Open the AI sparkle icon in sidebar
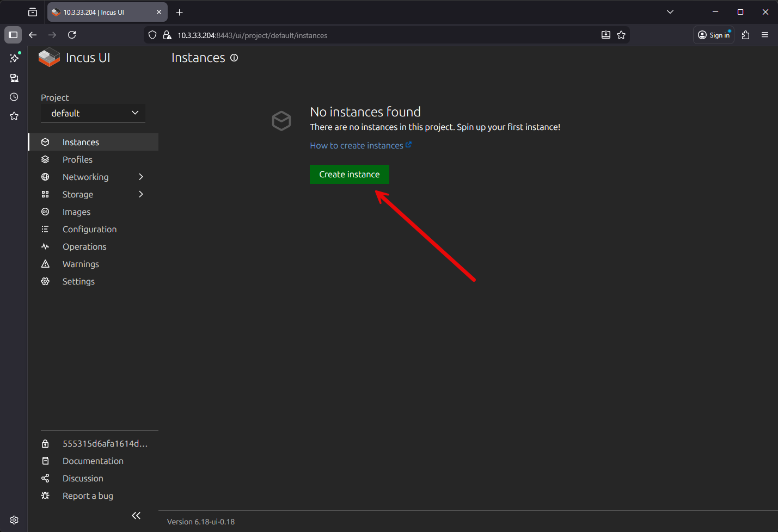The height and width of the screenshot is (532, 778). click(14, 58)
